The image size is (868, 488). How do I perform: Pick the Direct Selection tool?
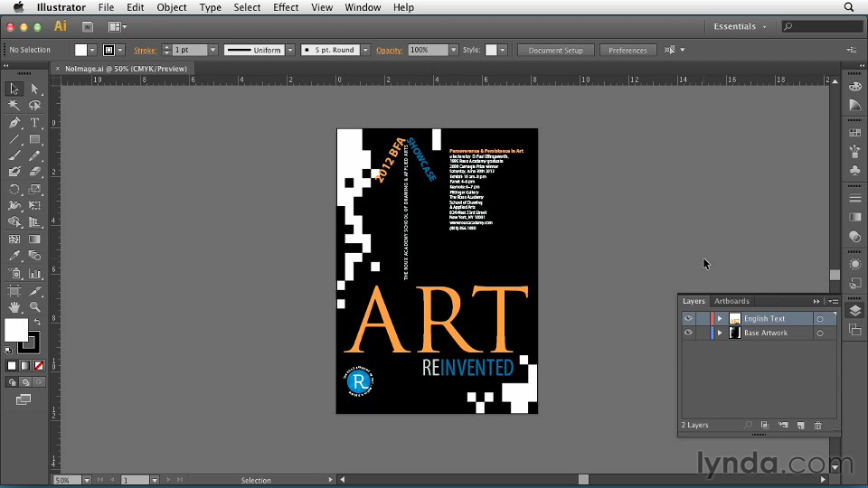click(34, 89)
